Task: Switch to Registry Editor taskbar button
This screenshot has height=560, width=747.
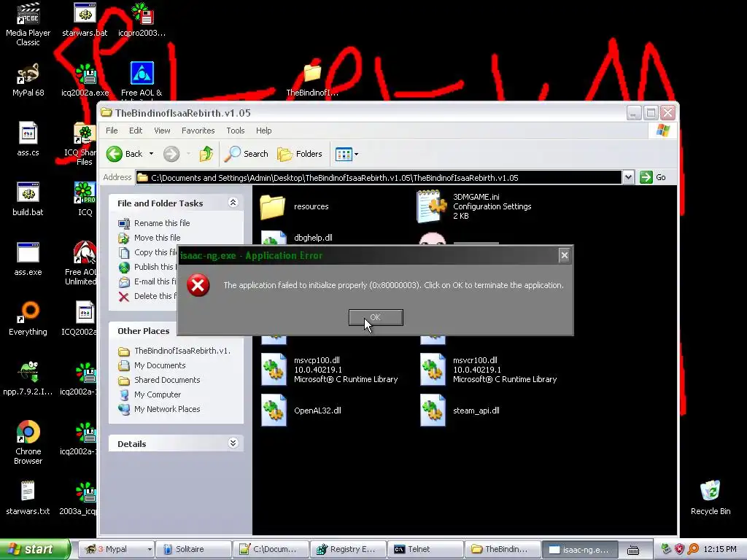Action: pos(348,549)
